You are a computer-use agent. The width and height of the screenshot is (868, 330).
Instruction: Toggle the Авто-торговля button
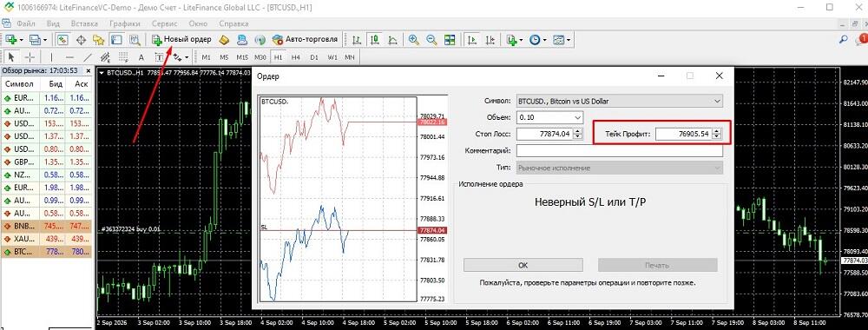pyautogui.click(x=305, y=40)
